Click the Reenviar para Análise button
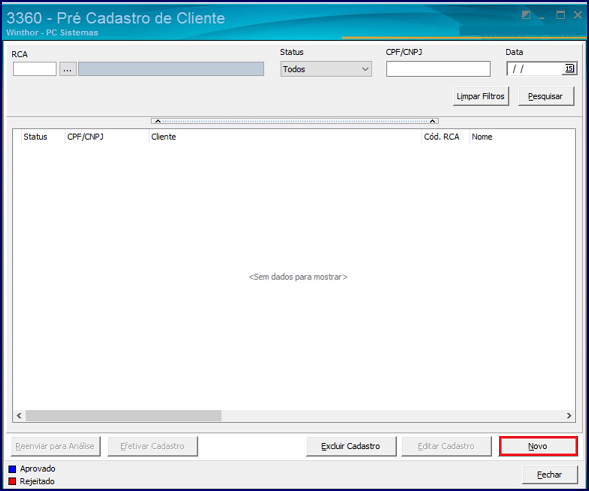The height and width of the screenshot is (491, 589). point(56,446)
